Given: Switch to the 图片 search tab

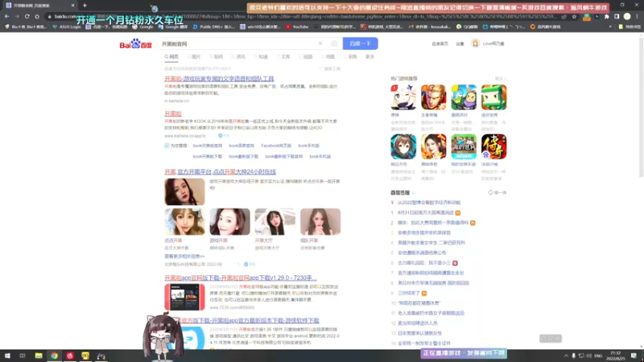Looking at the screenshot, I should (x=194, y=56).
